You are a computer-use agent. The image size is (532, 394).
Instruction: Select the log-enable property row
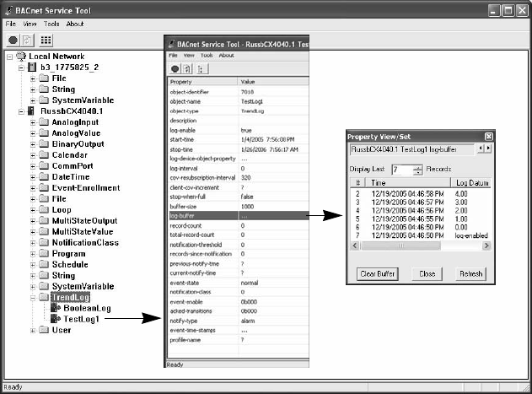pos(239,130)
